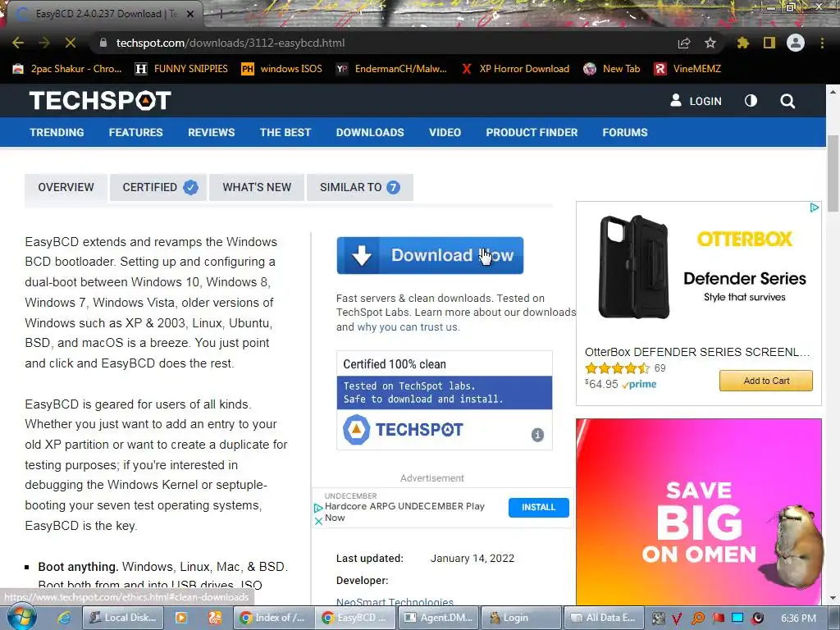This screenshot has height=630, width=840.
Task: Select the PRODUCT FINDER menu item
Action: click(532, 132)
